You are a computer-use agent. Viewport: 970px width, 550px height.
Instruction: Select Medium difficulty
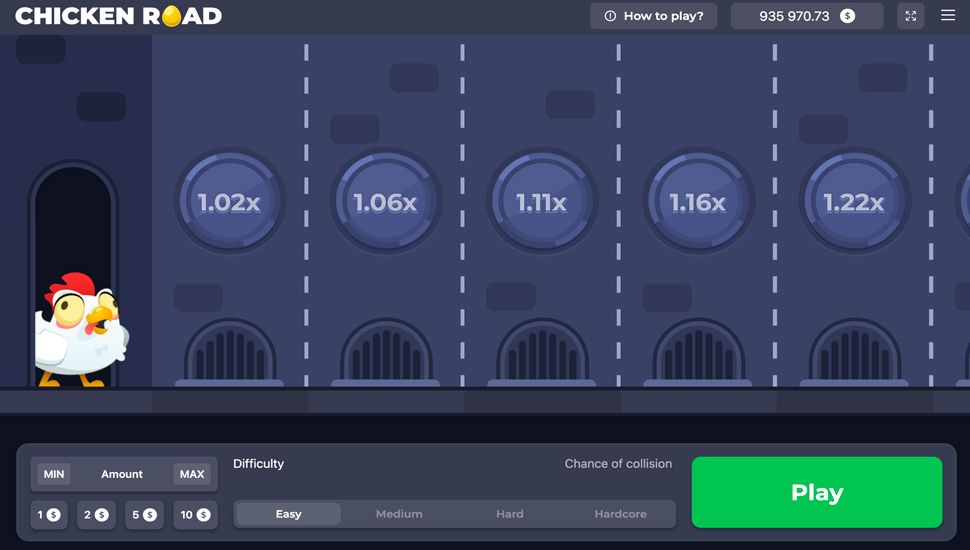[x=399, y=514]
